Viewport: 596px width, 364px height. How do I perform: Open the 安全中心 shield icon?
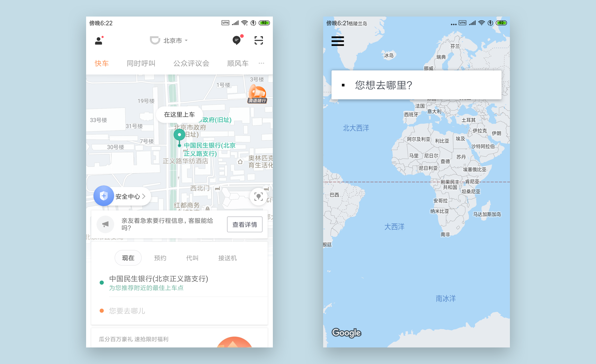tap(104, 196)
